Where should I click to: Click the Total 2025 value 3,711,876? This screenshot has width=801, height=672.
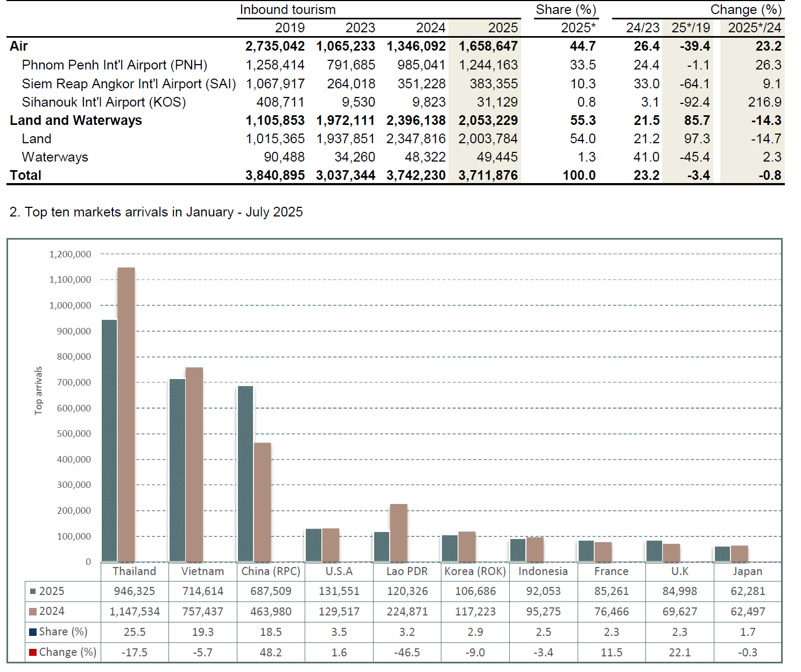[x=488, y=176]
